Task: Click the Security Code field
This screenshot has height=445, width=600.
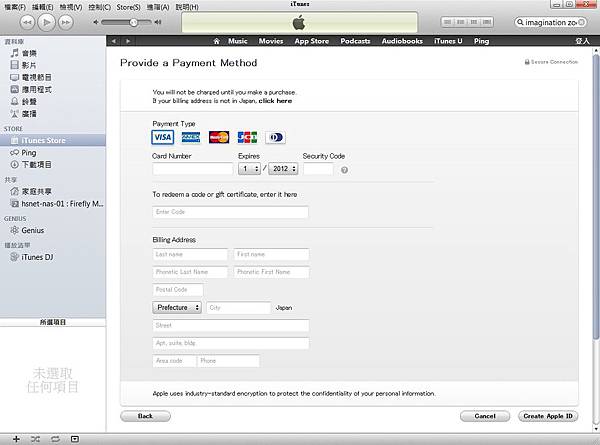Action: (318, 169)
